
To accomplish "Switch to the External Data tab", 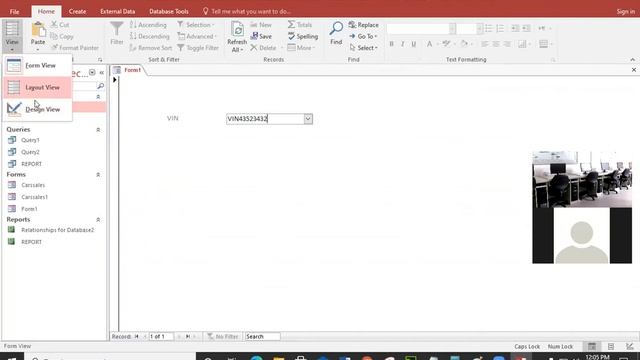I will click(118, 11).
